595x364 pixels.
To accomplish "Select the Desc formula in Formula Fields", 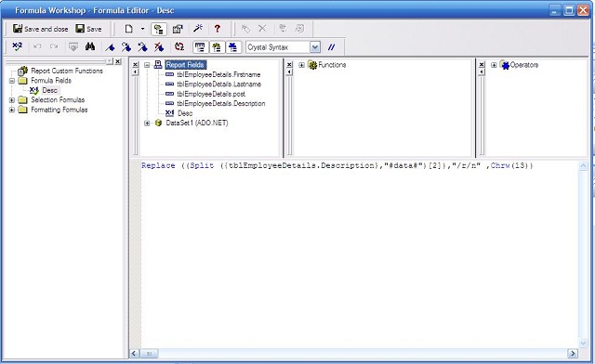I will coord(49,90).
